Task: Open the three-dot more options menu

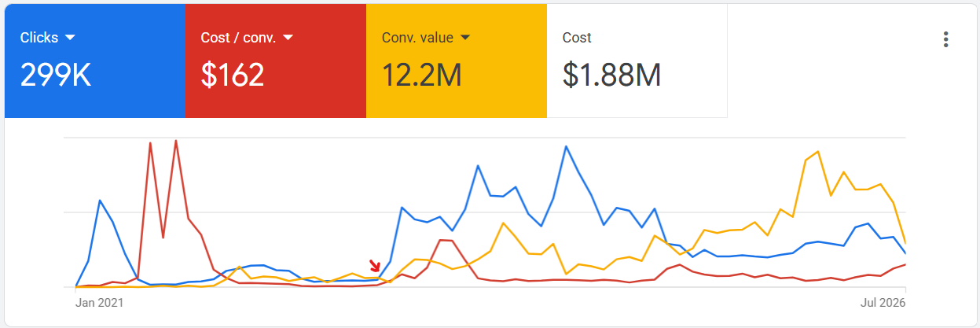Action: click(x=945, y=39)
